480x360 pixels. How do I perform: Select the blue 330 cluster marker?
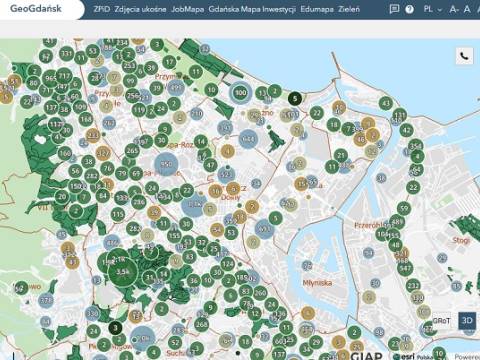click(x=92, y=313)
